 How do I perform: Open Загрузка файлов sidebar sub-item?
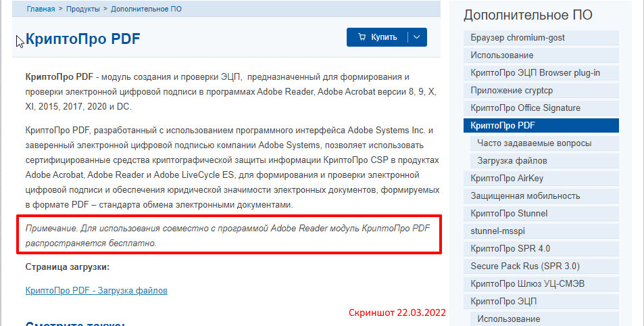(544, 161)
